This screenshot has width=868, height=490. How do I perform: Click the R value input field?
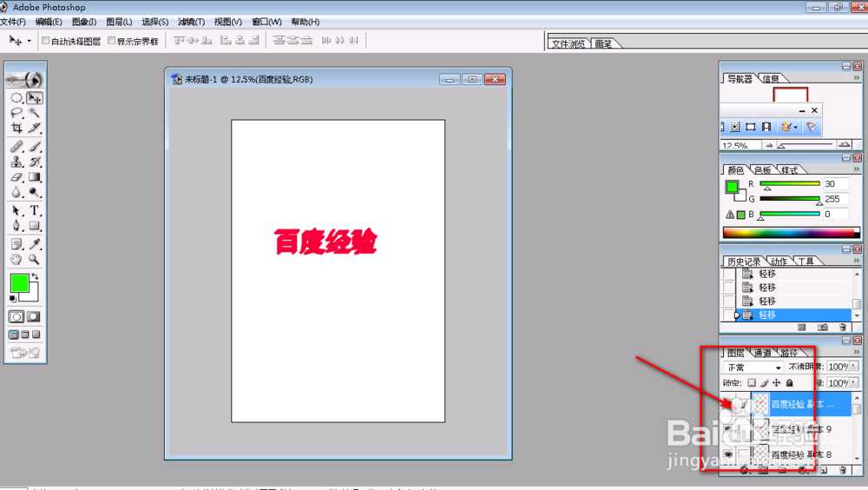835,184
